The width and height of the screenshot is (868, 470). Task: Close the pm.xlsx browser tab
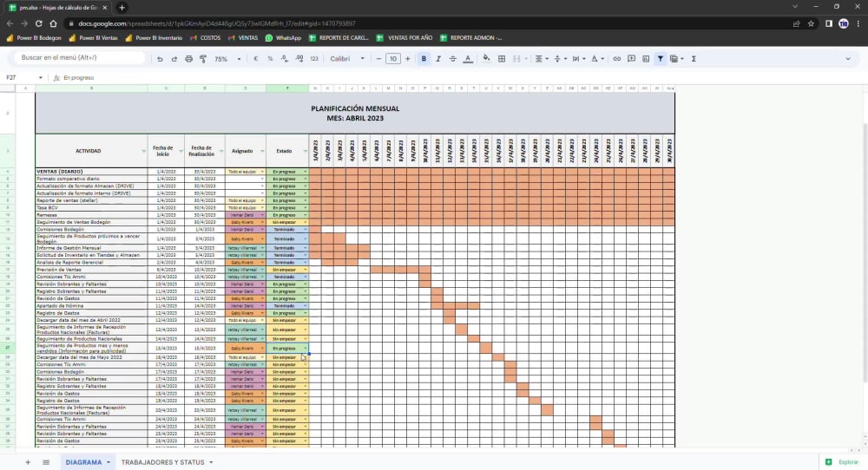pos(105,8)
